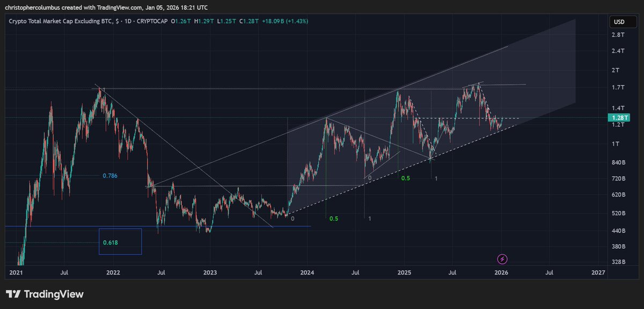Click the 440B price axis label

(620, 231)
